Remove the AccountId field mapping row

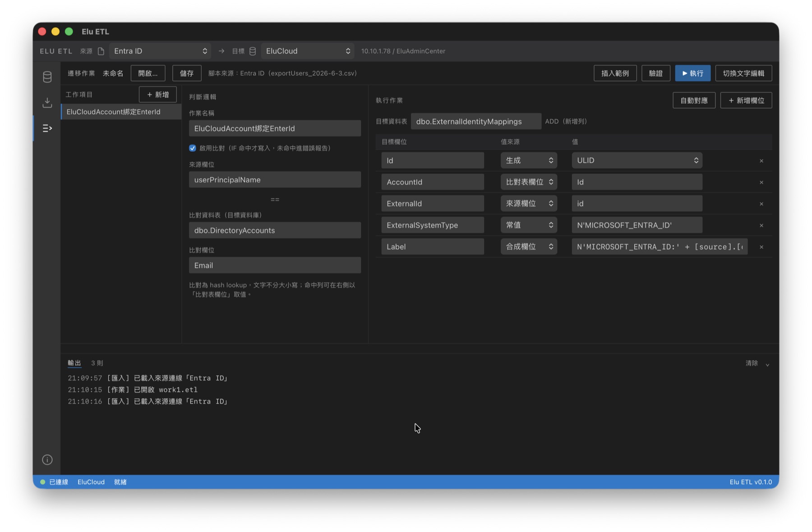point(761,182)
